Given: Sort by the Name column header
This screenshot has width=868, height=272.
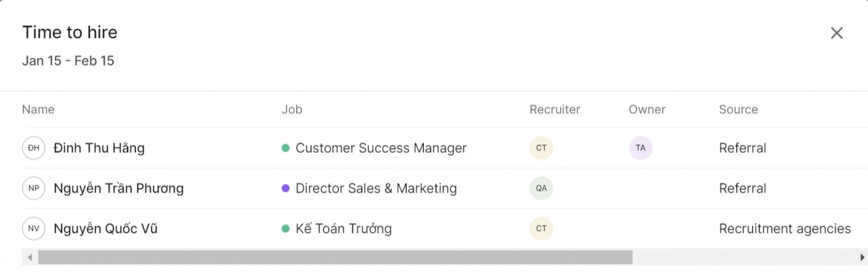Looking at the screenshot, I should coord(38,110).
